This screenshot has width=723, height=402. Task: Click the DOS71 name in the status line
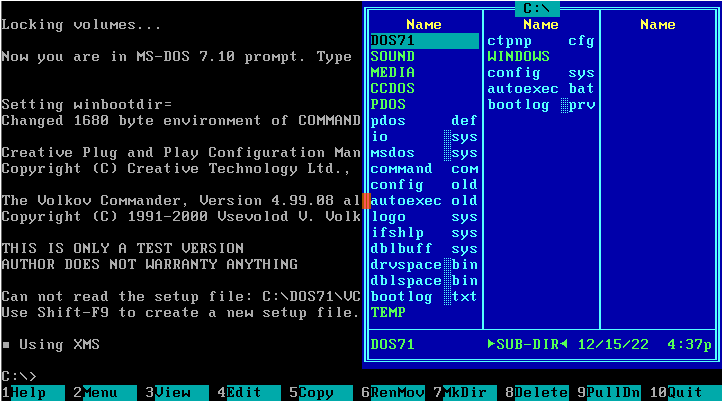pos(392,344)
